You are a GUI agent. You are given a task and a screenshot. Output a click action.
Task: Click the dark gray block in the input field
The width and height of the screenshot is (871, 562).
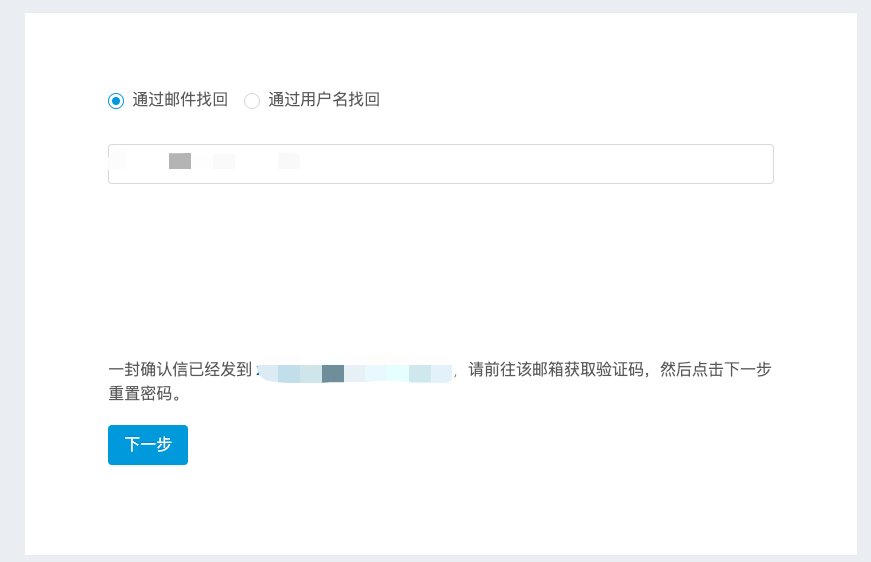(180, 161)
